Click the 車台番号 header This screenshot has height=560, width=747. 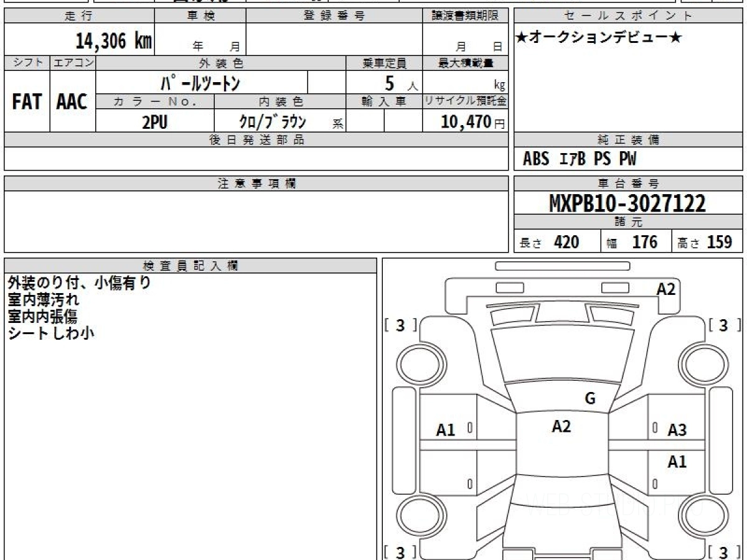tap(629, 184)
